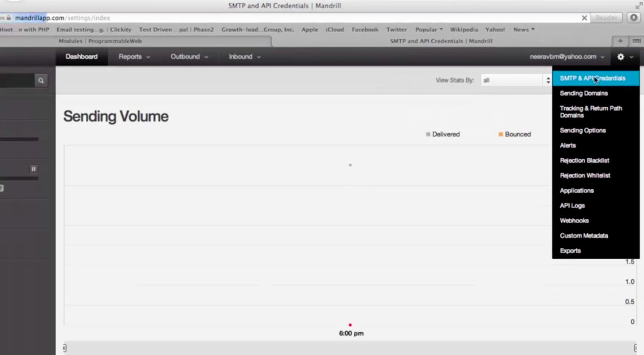Open Alerts from the settings menu
This screenshot has height=355, width=644.
click(x=568, y=145)
